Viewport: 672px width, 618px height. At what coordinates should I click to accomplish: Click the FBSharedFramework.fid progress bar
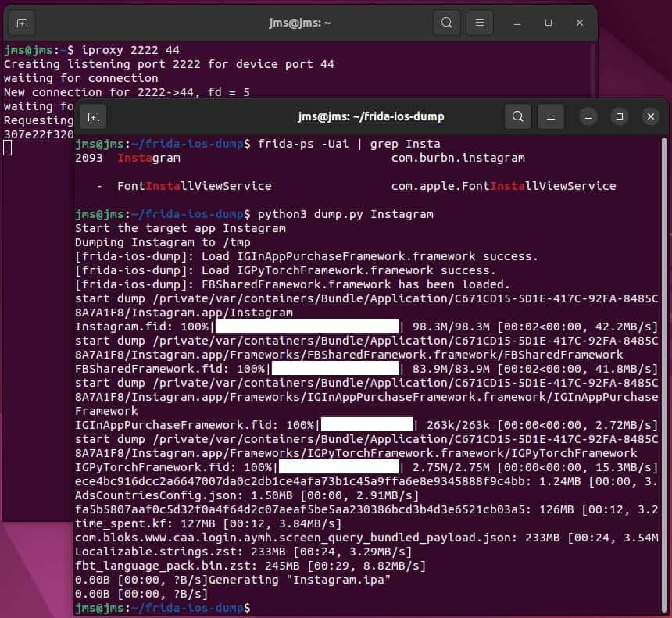335,369
